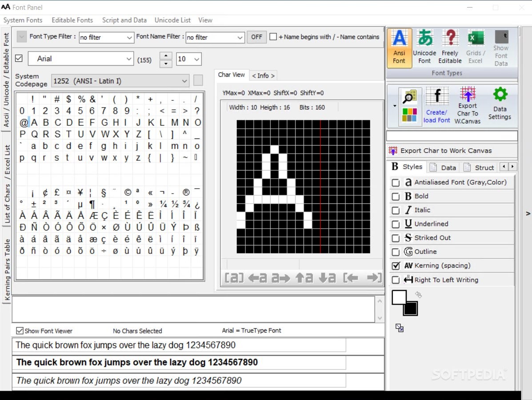Click the move-right-bracket width icon
532x400 pixels.
(x=374, y=278)
